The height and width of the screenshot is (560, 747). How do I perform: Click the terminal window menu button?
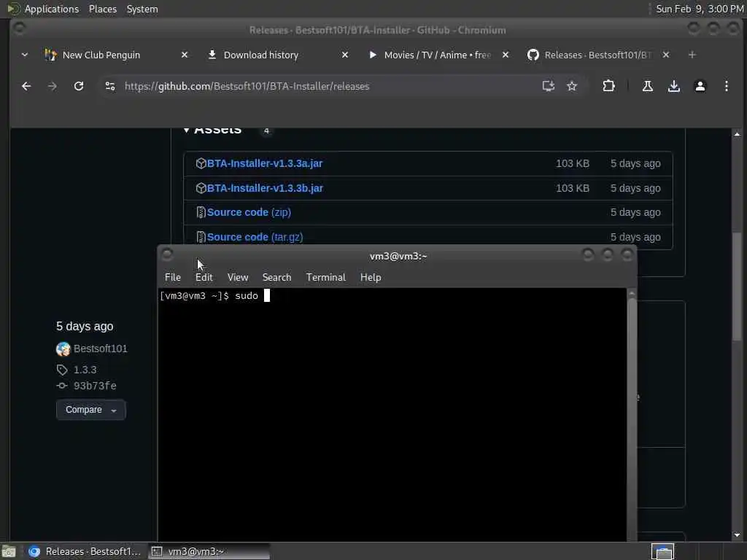[x=167, y=254]
